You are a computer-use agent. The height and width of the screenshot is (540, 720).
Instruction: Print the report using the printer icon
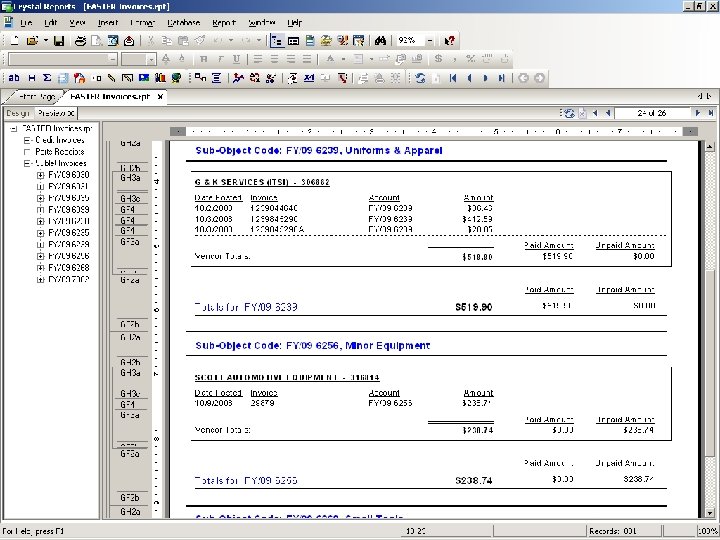(x=80, y=41)
